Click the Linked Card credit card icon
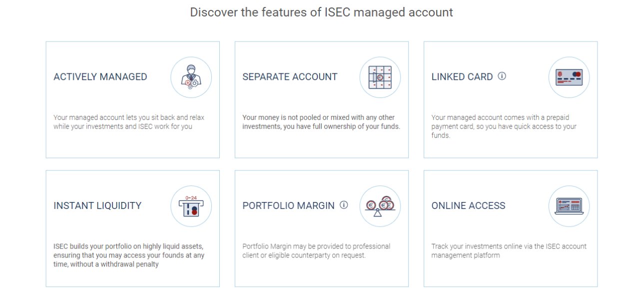The width and height of the screenshot is (644, 300). 569,77
